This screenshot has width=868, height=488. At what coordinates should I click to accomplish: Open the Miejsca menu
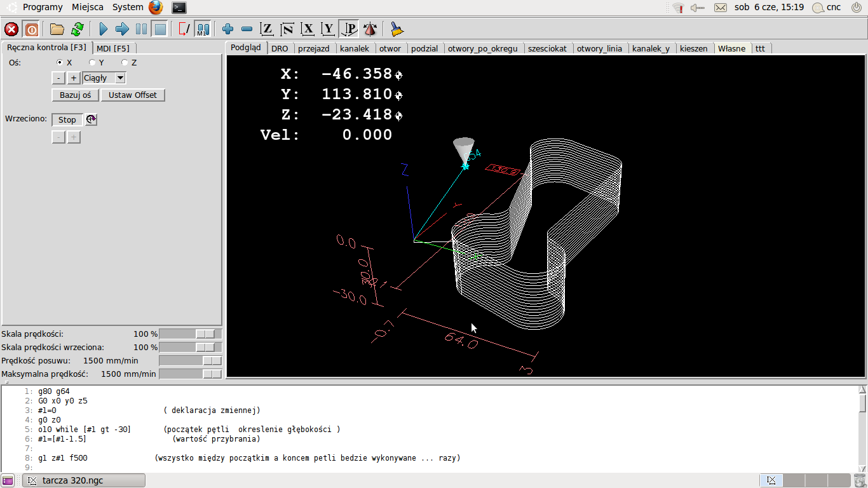[88, 7]
